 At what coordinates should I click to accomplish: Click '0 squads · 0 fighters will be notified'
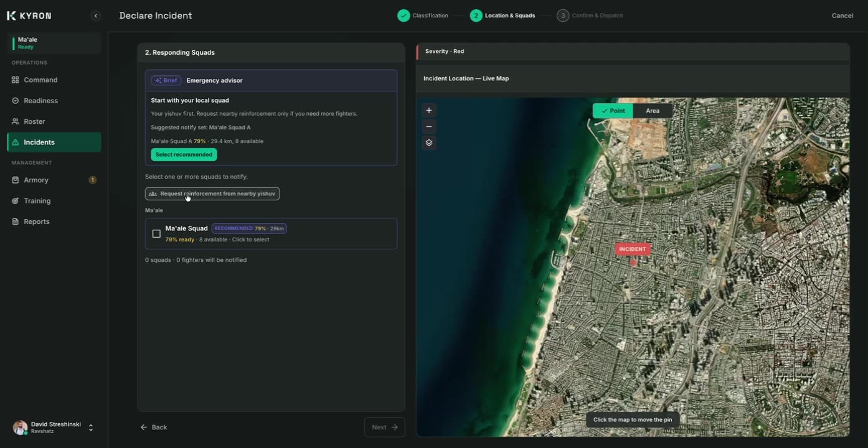tap(196, 260)
